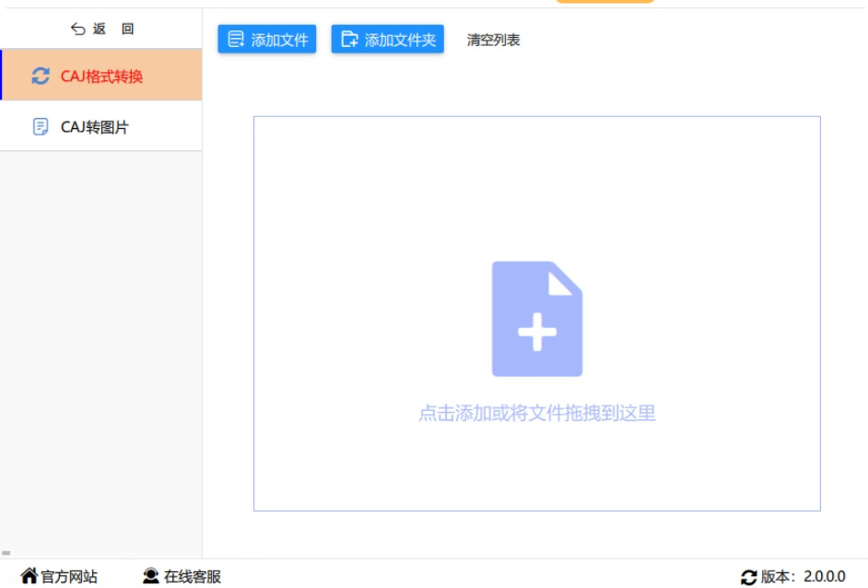Click the home icon for 官方网站
The width and height of the screenshot is (868, 588).
click(x=29, y=576)
